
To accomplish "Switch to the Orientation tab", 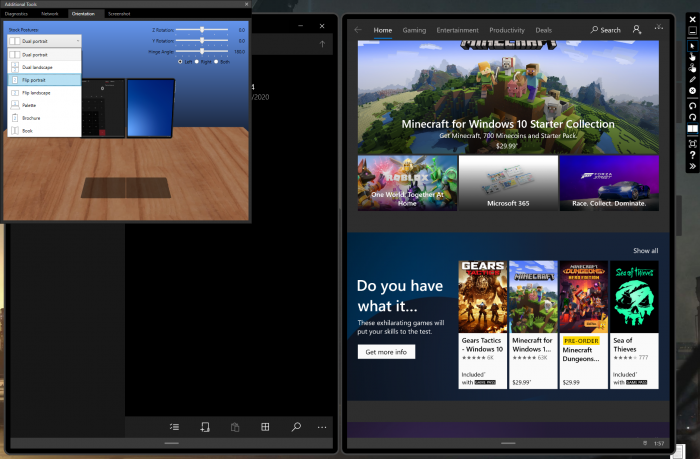I will (83, 14).
